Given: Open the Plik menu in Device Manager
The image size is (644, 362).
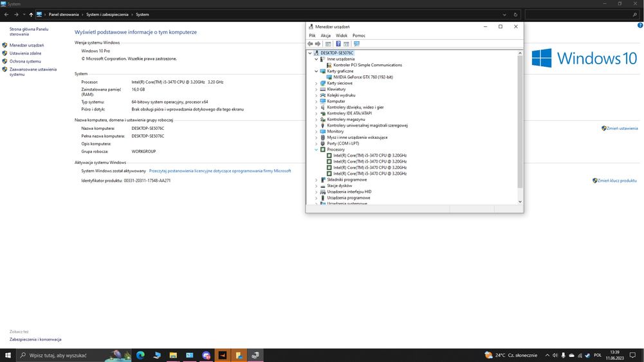Looking at the screenshot, I should point(312,36).
